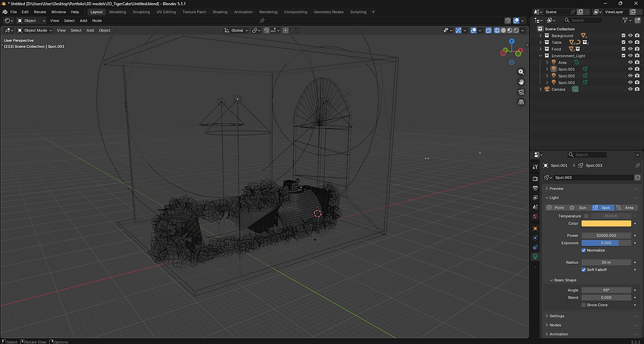Toggle the viewport overlays display button

[x=474, y=30]
